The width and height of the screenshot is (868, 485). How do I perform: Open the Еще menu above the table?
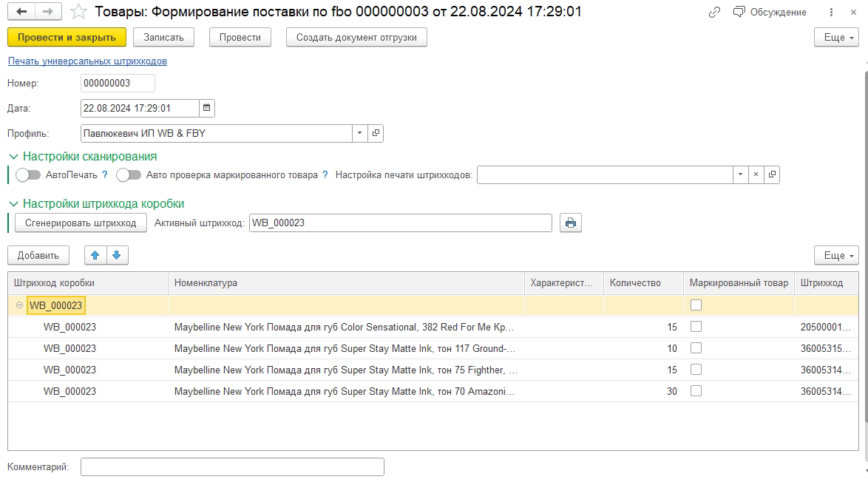coord(836,255)
